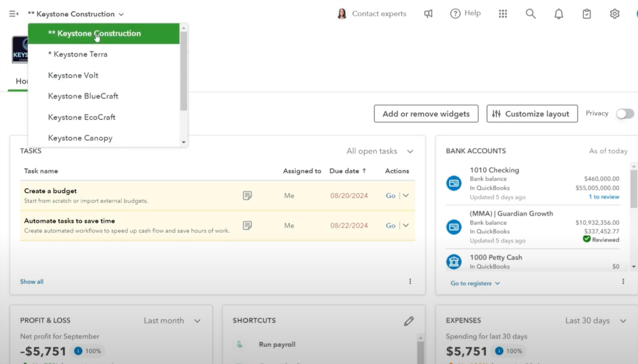638x364 pixels.
Task: Open the notifications bell
Action: (x=558, y=14)
